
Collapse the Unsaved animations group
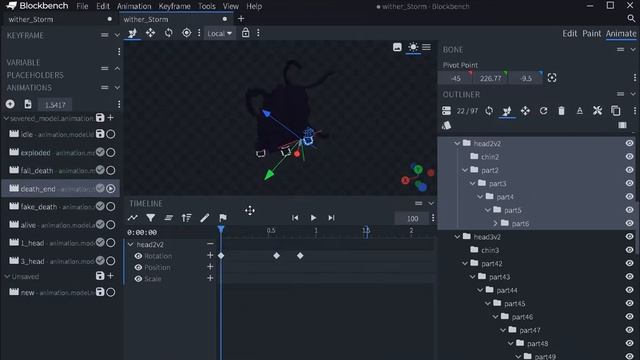(x=7, y=276)
